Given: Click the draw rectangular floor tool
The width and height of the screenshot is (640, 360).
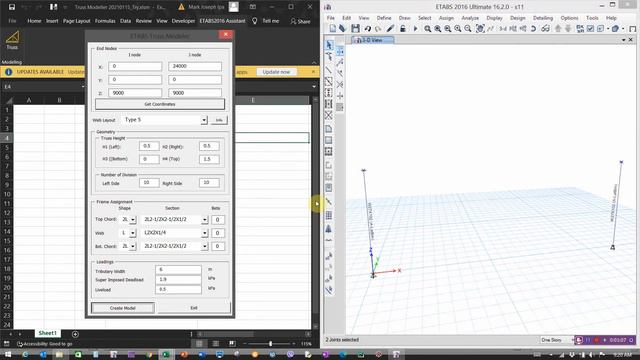Looking at the screenshot, I should 329,140.
